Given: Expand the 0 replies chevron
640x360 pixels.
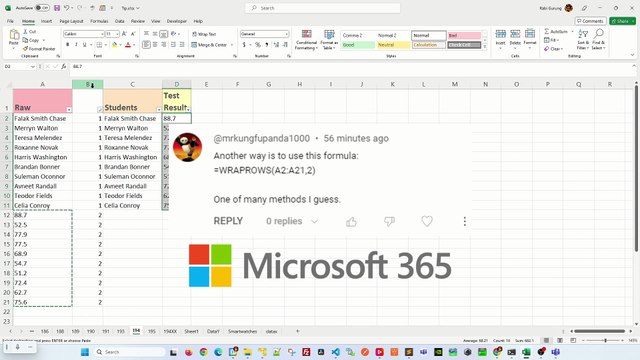Looking at the screenshot, I should [314, 222].
